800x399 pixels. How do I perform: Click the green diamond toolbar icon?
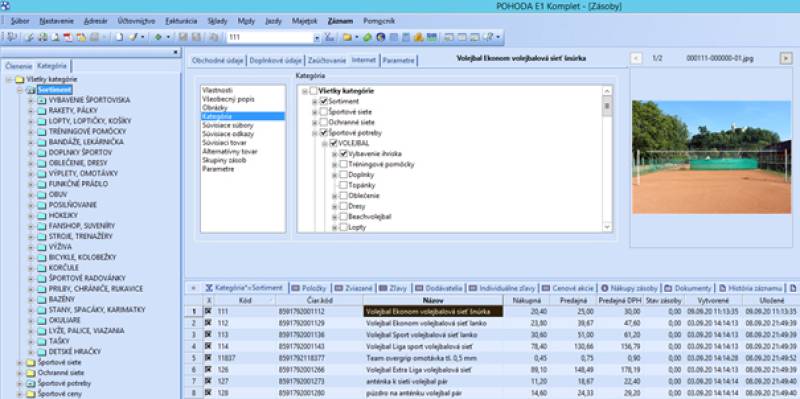(158, 37)
